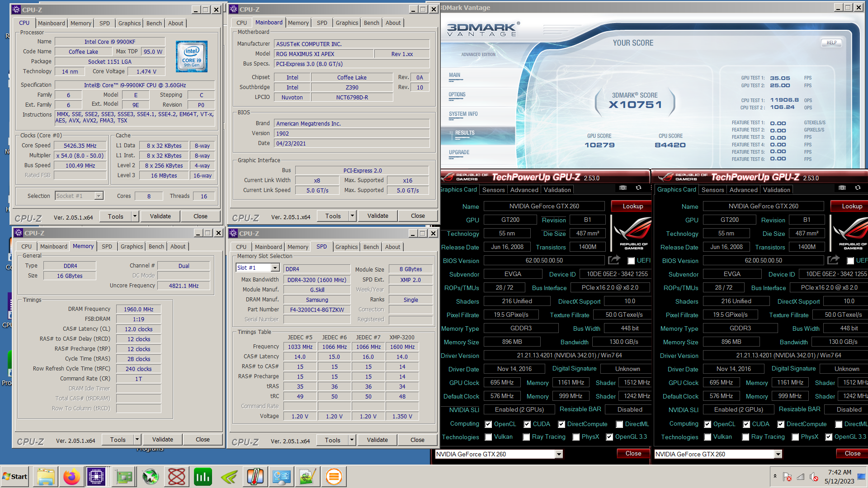
Task: Select the CPU-Z taskbar icon
Action: (x=96, y=477)
